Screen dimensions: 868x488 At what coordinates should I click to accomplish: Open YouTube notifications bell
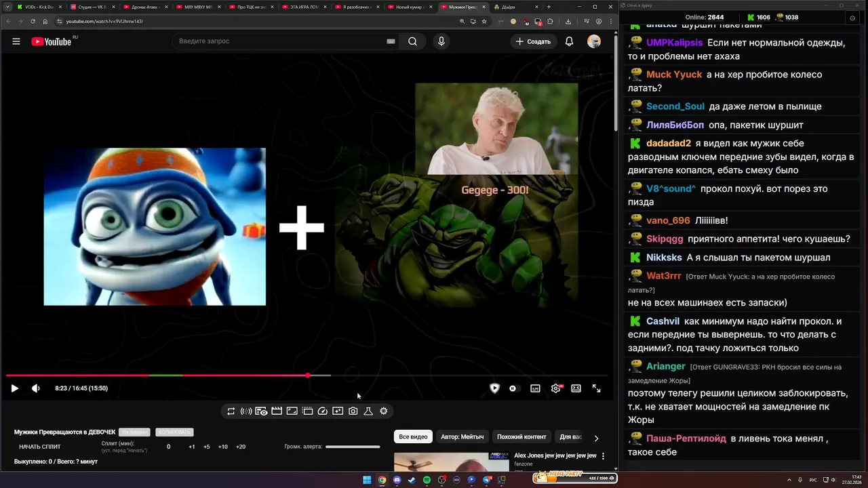[x=570, y=41]
